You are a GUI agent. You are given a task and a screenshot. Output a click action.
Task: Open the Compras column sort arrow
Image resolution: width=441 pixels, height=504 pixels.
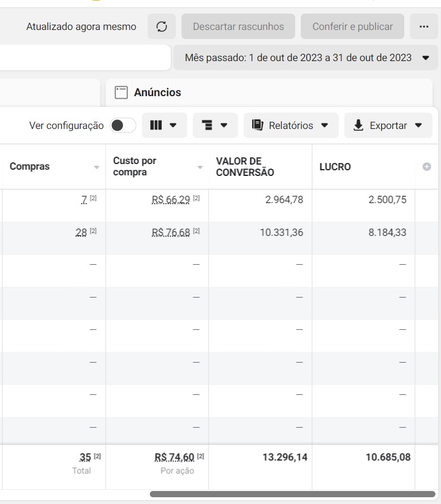pyautogui.click(x=96, y=167)
